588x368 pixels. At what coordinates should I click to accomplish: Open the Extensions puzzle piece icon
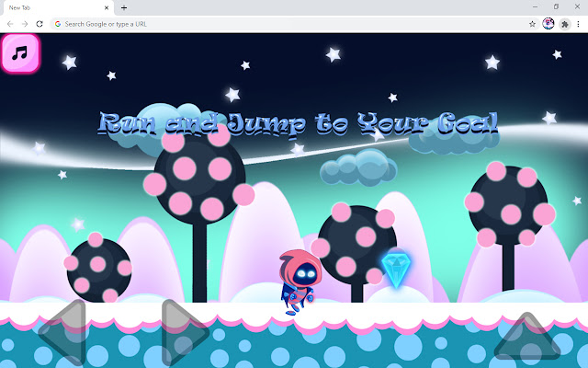point(565,24)
